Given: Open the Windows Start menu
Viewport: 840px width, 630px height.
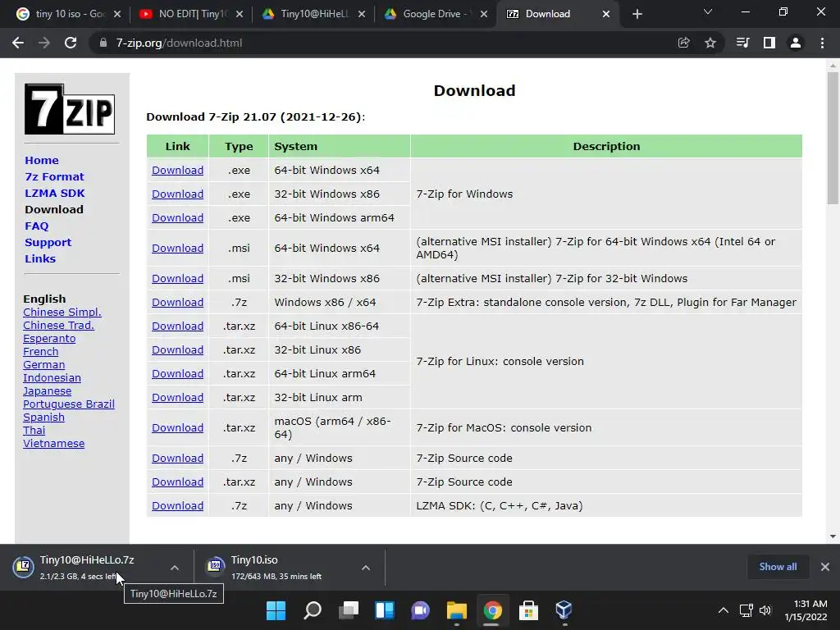Looking at the screenshot, I should pyautogui.click(x=276, y=610).
